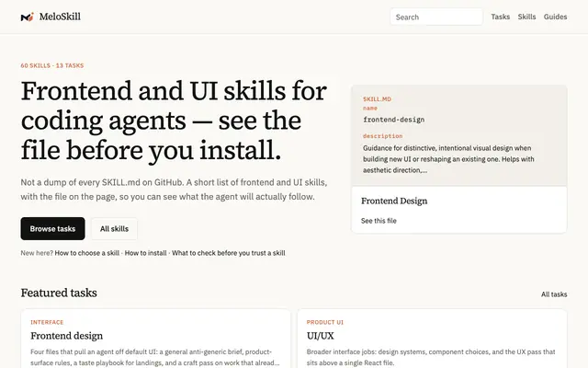Screen dimensions: 588x368
Task: Open How to choose a skill link
Action: click(x=87, y=253)
